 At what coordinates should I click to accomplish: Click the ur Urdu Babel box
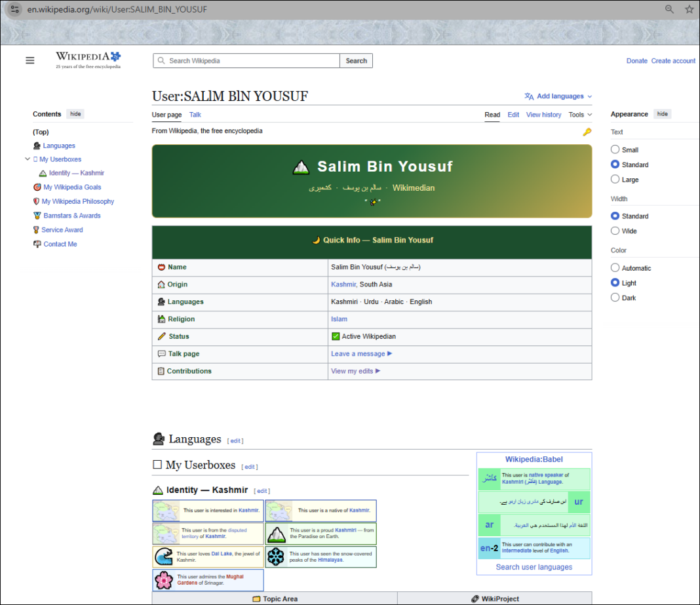point(534,502)
